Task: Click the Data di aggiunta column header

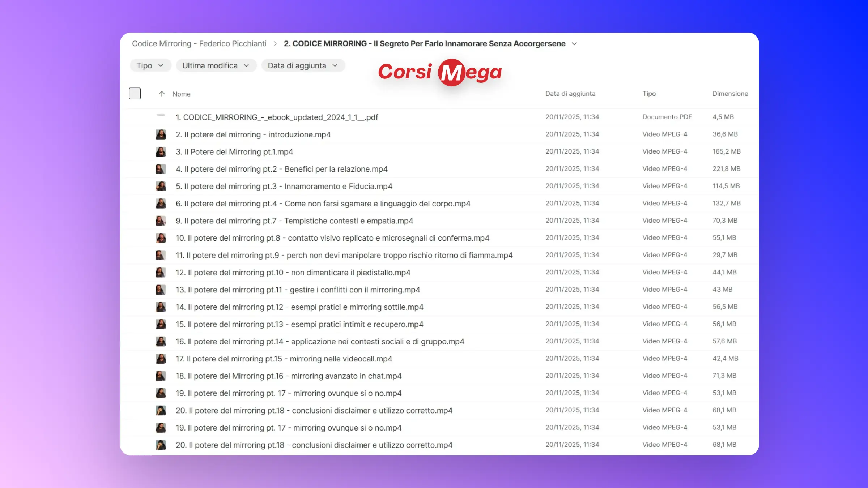Action: click(x=570, y=94)
